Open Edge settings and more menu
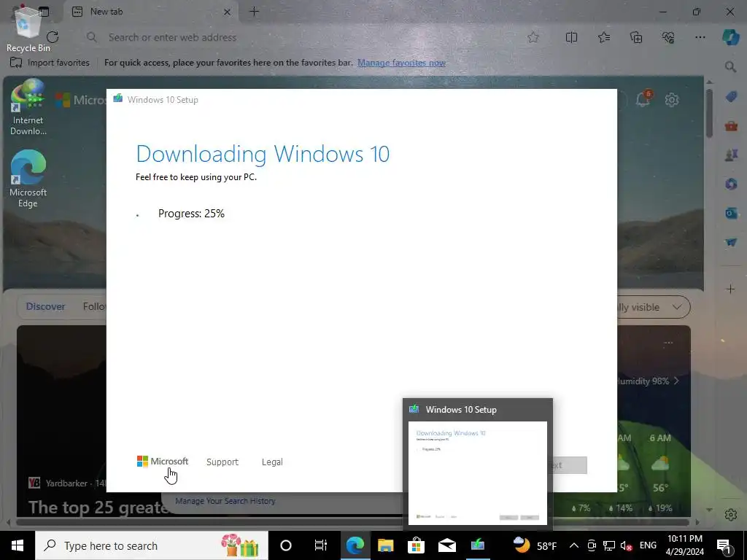The image size is (747, 560). [700, 37]
